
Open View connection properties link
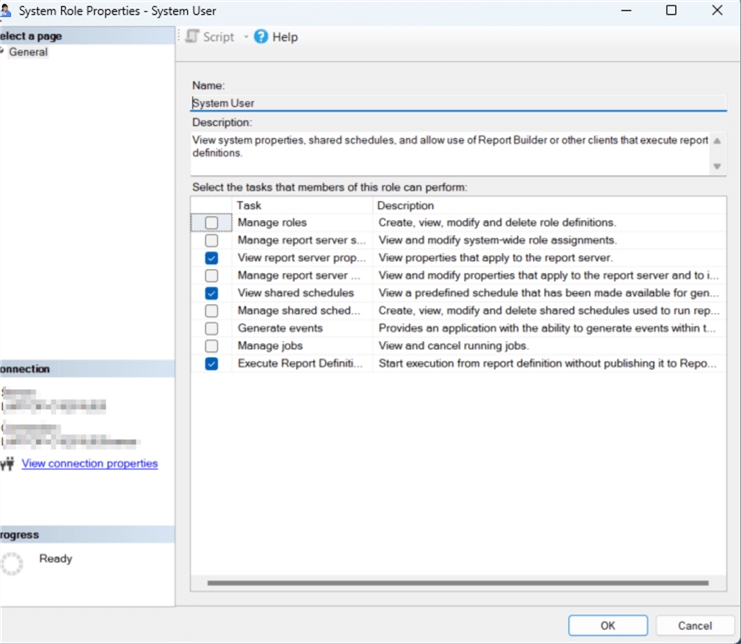[x=89, y=464]
